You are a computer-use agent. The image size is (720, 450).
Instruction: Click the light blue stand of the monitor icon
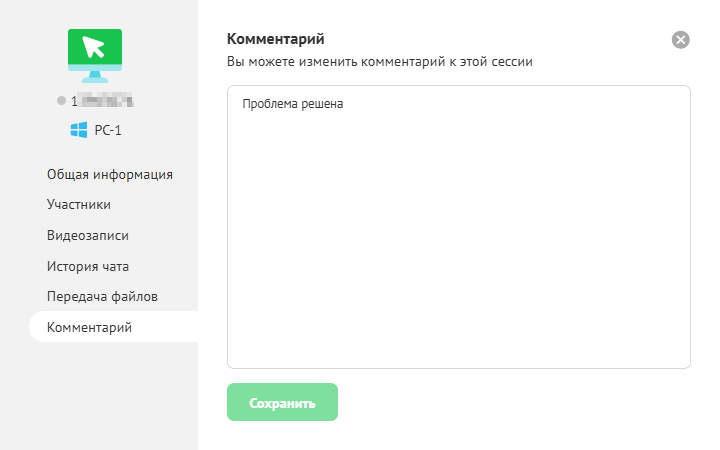click(x=94, y=76)
